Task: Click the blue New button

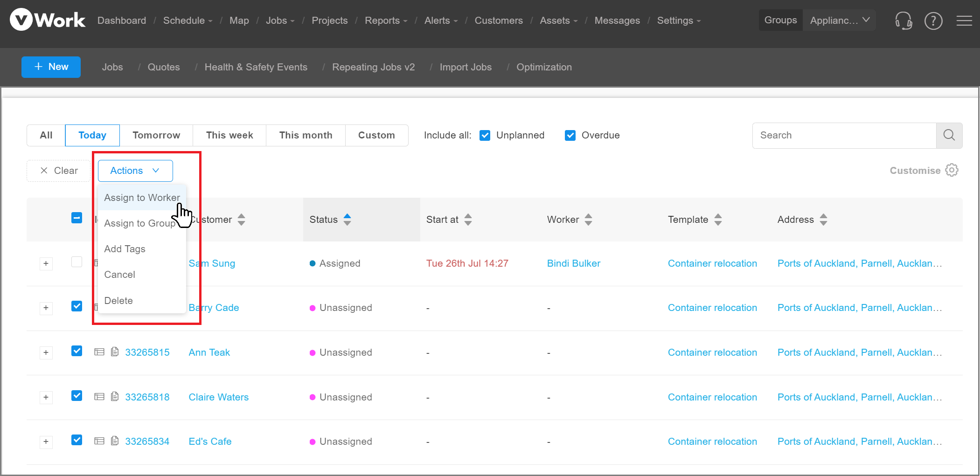Action: [51, 67]
